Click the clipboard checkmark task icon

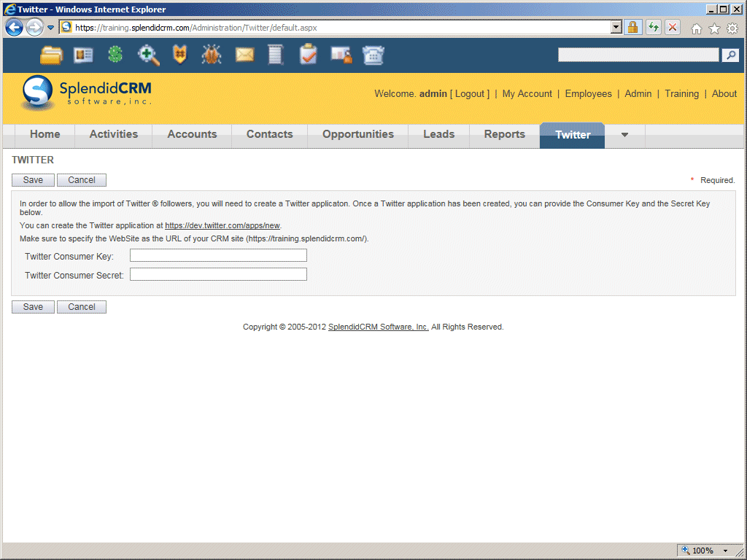[x=309, y=55]
